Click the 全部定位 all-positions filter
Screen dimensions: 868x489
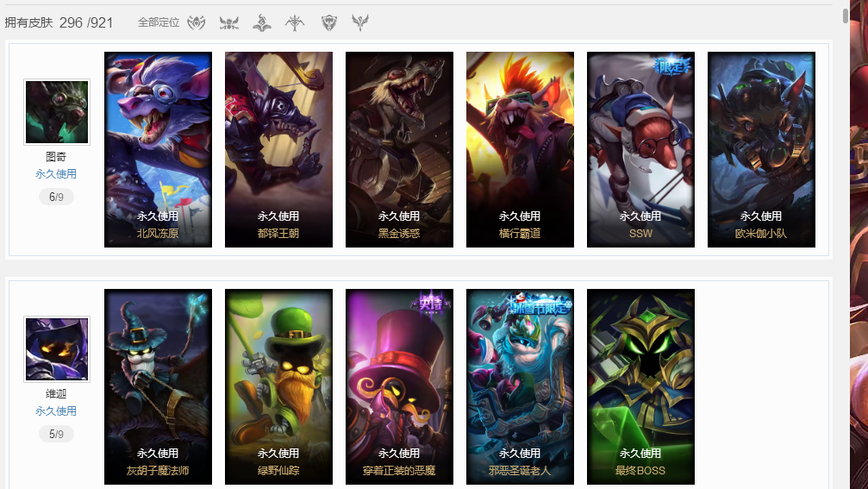tap(159, 22)
